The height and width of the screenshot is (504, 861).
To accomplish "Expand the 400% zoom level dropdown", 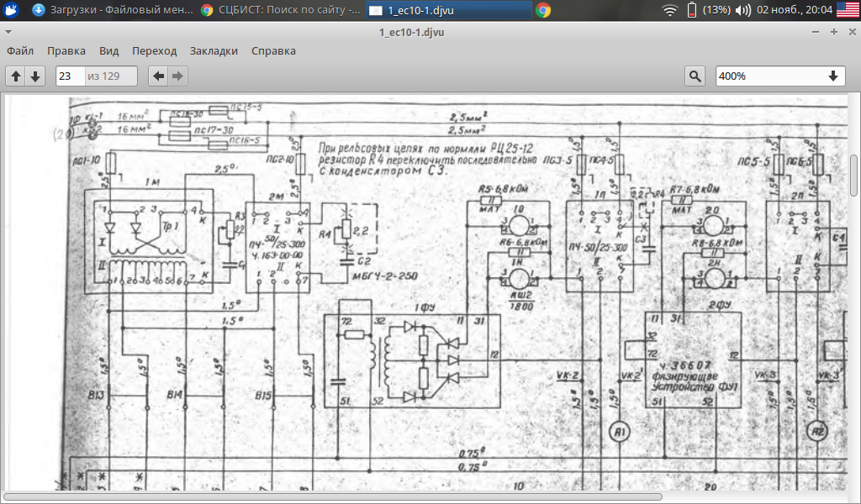I will click(833, 76).
